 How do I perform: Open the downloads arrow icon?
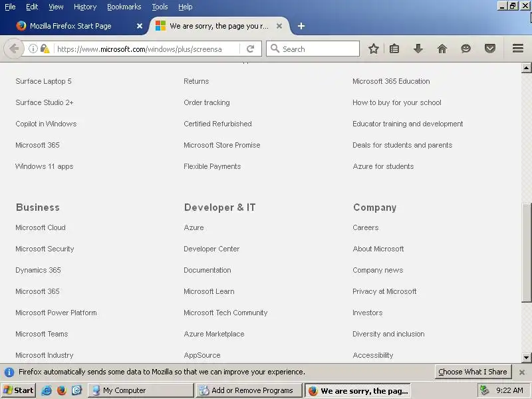point(418,49)
